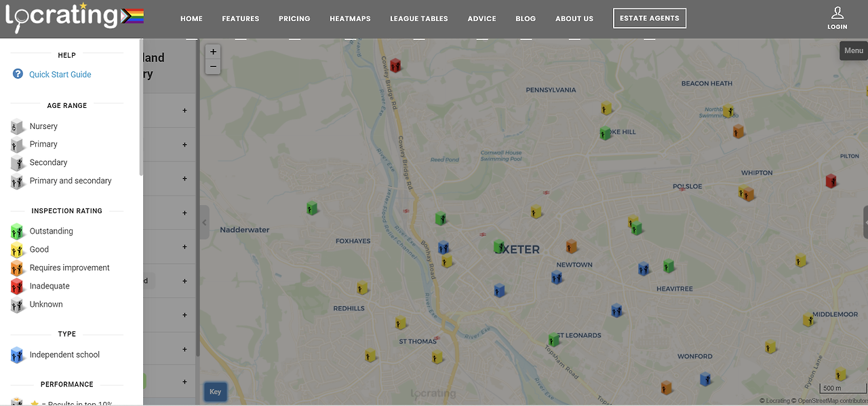Click the red school marker on Cowley Bridge Rd
Image resolution: width=868 pixels, height=406 pixels.
395,65
